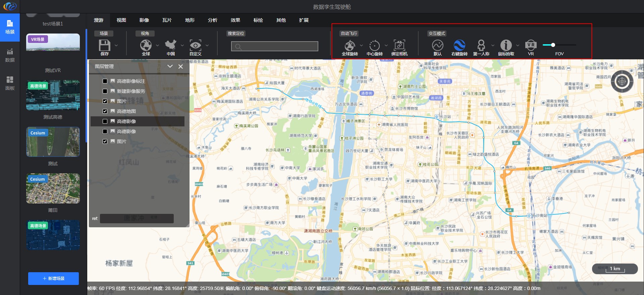Screen dimensions: 644x295
Task: Click the Bind Camera icon
Action: [399, 46]
